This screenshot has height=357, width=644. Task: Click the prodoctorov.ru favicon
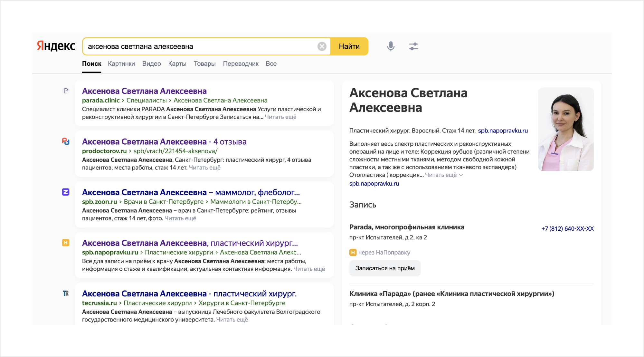(x=66, y=141)
